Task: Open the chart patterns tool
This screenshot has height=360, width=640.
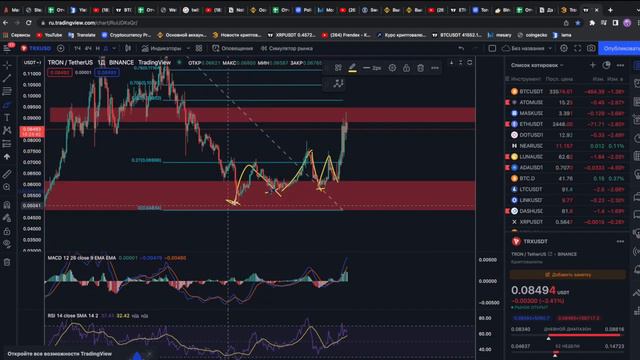Action: pos(7,131)
